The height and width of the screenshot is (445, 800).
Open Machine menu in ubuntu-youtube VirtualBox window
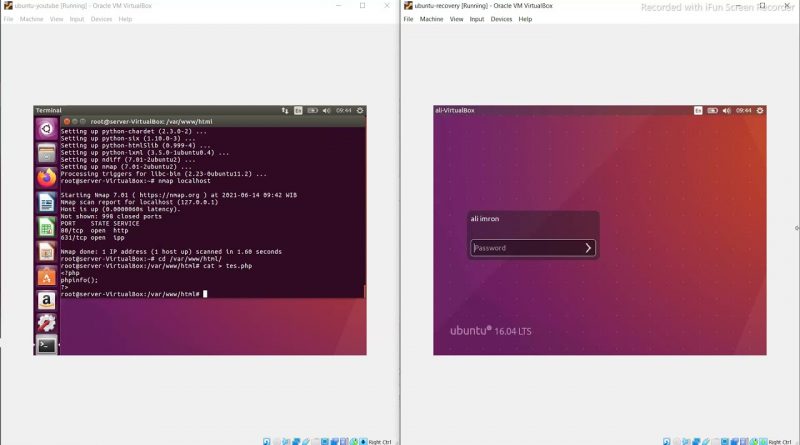point(31,19)
